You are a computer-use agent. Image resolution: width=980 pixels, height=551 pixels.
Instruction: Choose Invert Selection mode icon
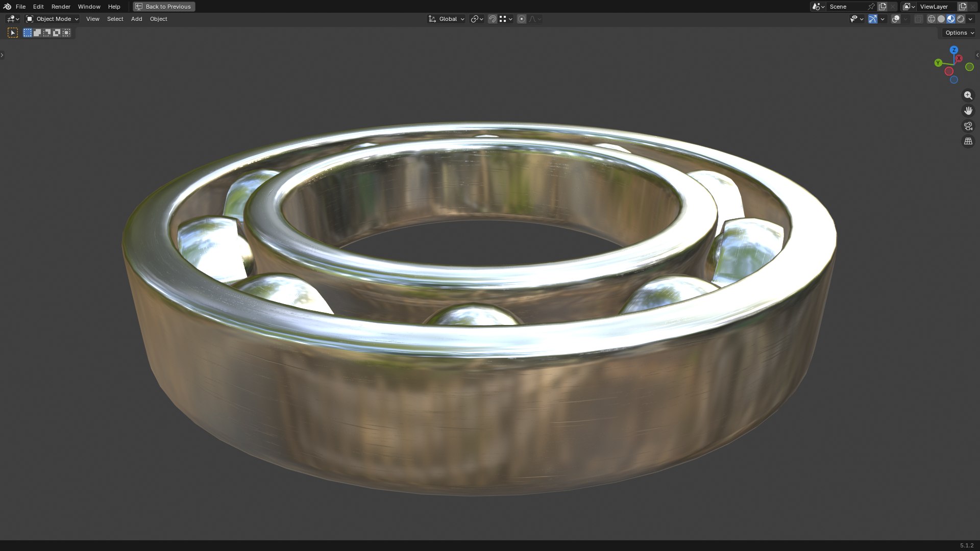[x=57, y=33]
